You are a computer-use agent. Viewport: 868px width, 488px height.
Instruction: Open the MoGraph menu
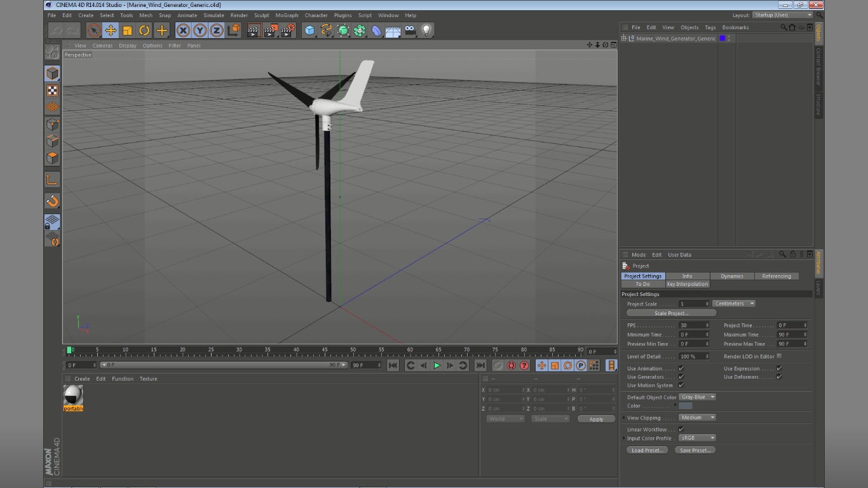[x=287, y=15]
